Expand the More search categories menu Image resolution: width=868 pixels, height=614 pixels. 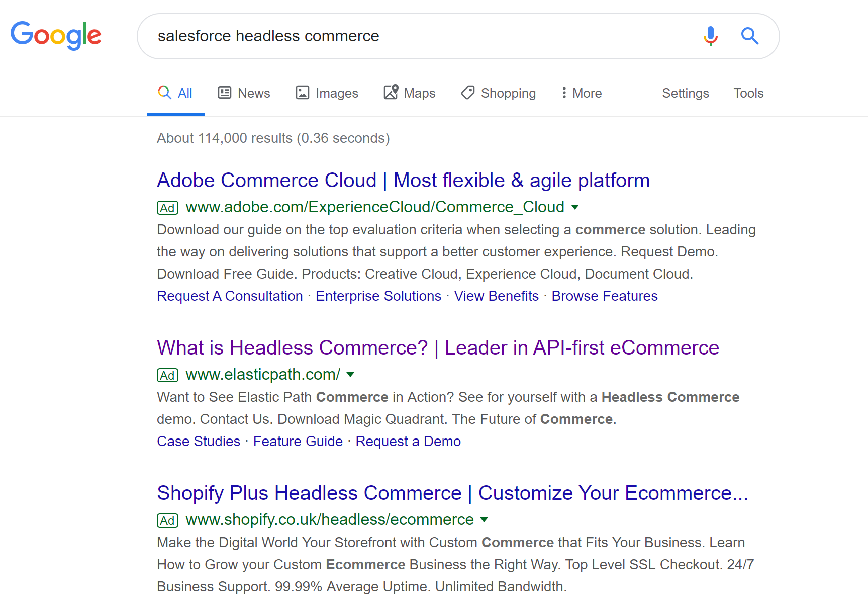pyautogui.click(x=582, y=93)
